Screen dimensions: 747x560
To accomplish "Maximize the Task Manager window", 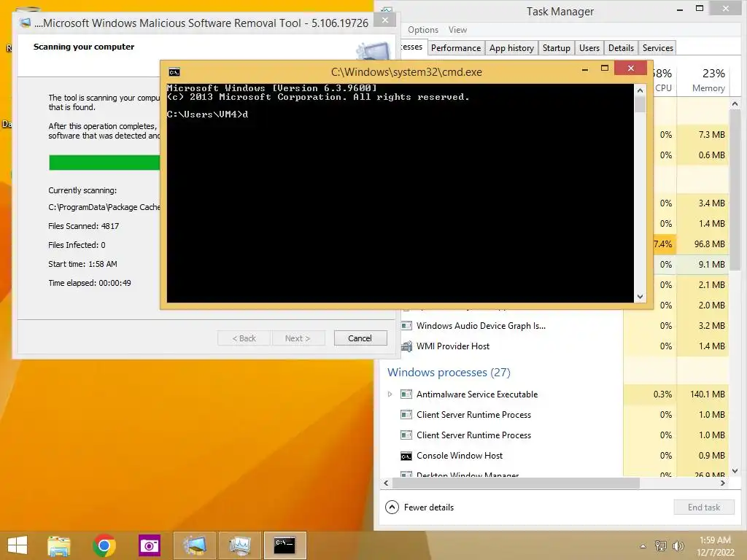I will click(x=700, y=8).
